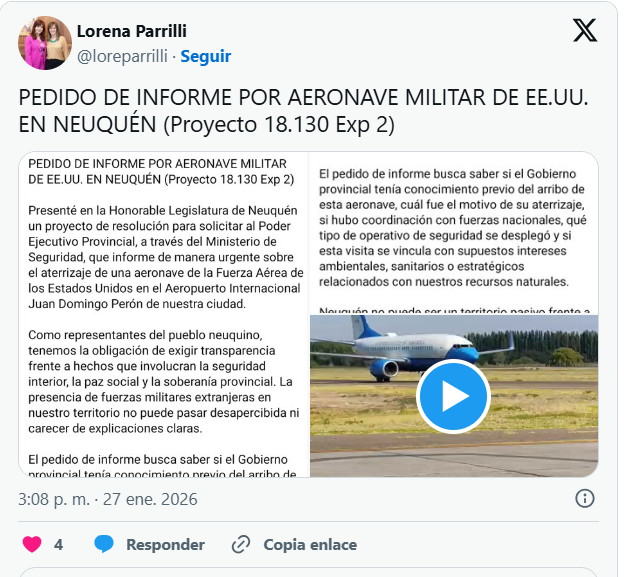The image size is (627, 577).
Task: Click the Responder button label
Action: [x=166, y=545]
